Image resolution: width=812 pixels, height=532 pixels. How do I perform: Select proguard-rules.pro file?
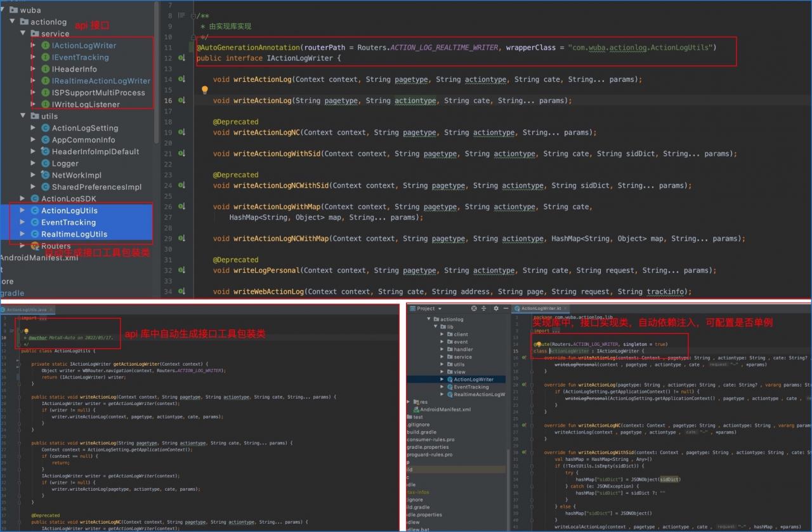pos(429,455)
